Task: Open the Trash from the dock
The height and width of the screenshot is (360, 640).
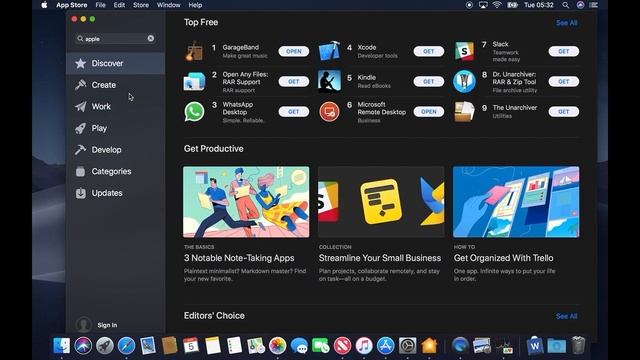Action: tap(578, 346)
